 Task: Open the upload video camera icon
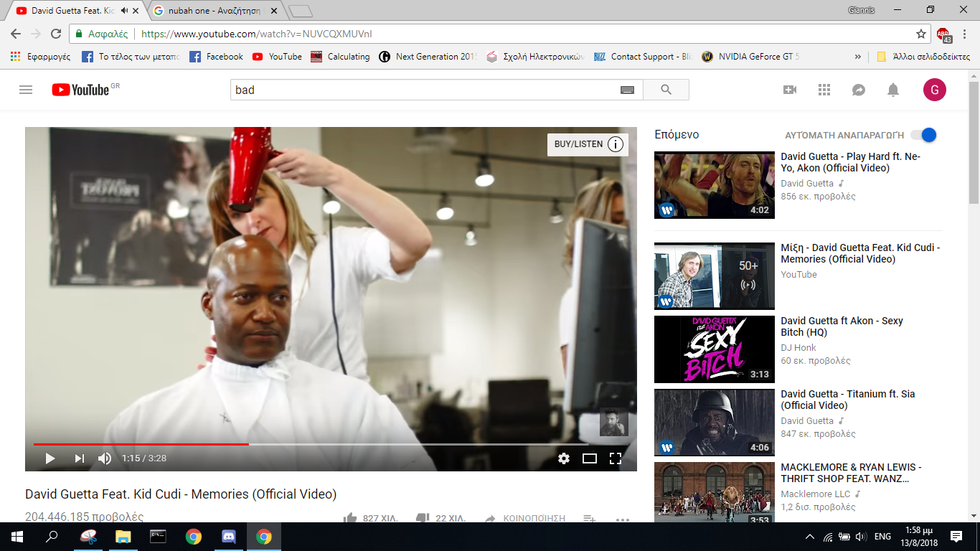(x=790, y=90)
